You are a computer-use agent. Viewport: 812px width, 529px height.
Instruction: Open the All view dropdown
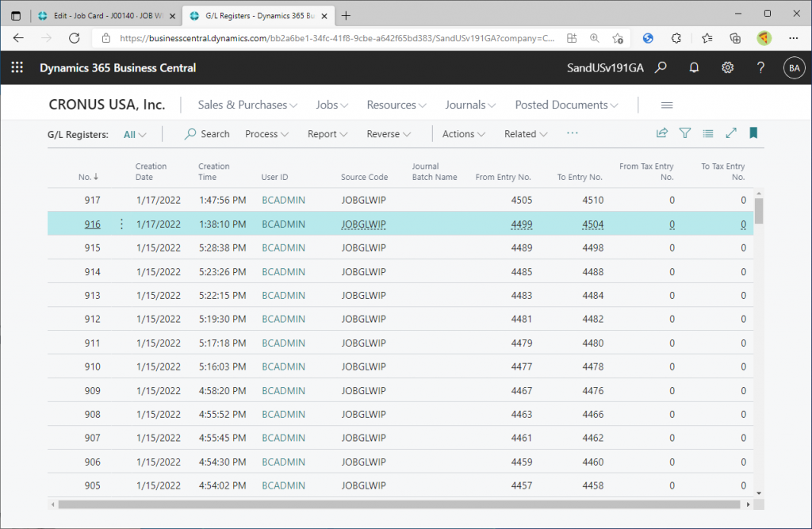135,134
